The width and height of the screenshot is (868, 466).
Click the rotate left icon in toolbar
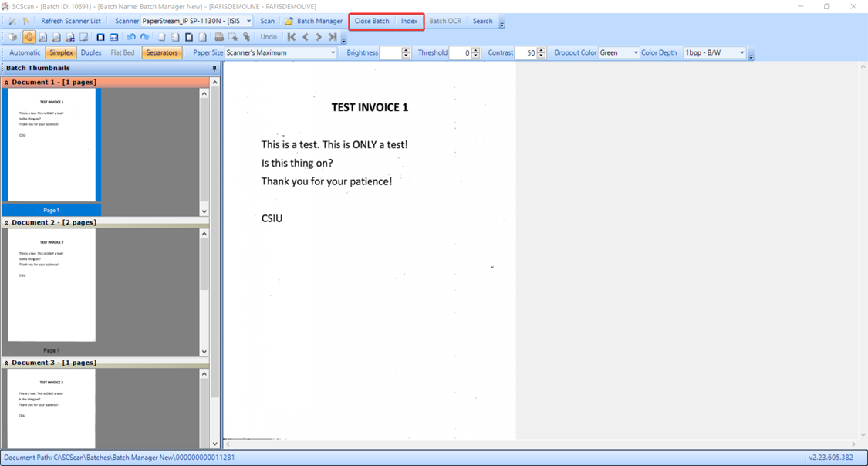[x=130, y=37]
